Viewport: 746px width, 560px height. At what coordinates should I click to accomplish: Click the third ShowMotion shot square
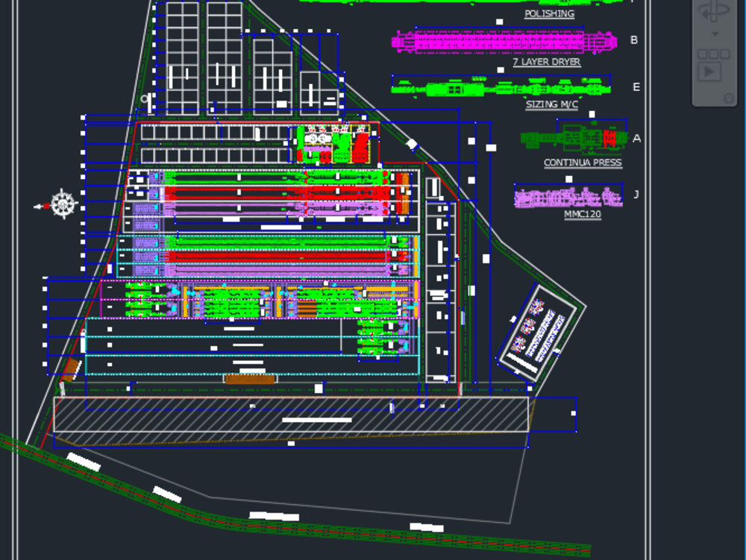(724, 54)
